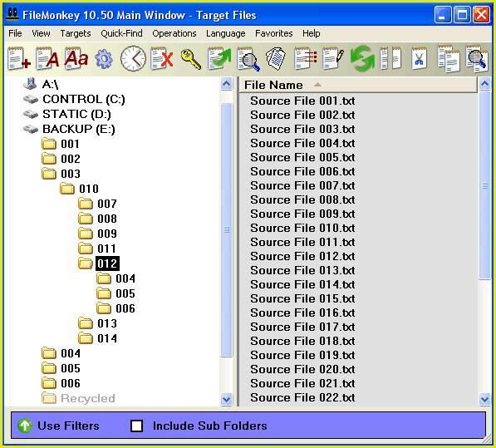Click the FileMonkey title bar app icon
Image resolution: width=496 pixels, height=448 pixels.
coord(12,15)
